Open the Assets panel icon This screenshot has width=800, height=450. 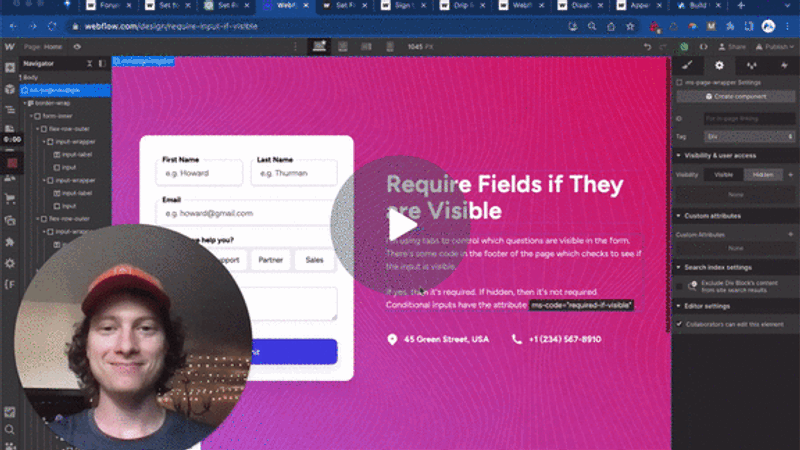tap(10, 220)
